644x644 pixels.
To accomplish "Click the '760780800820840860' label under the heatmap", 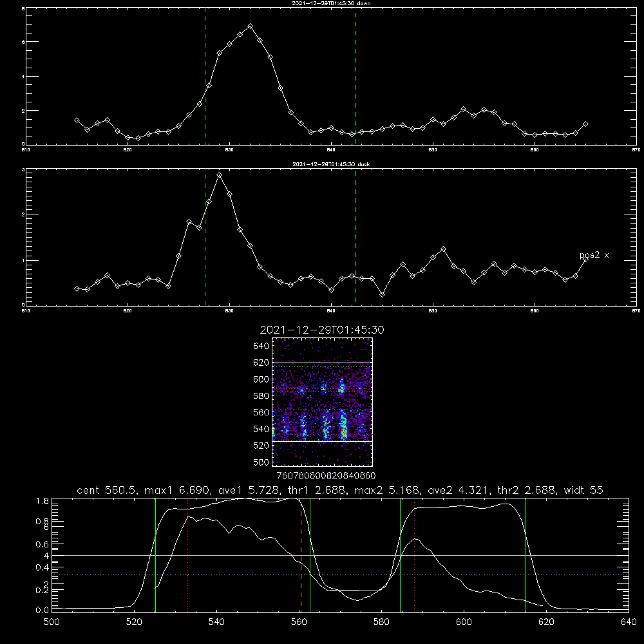I will tap(326, 475).
